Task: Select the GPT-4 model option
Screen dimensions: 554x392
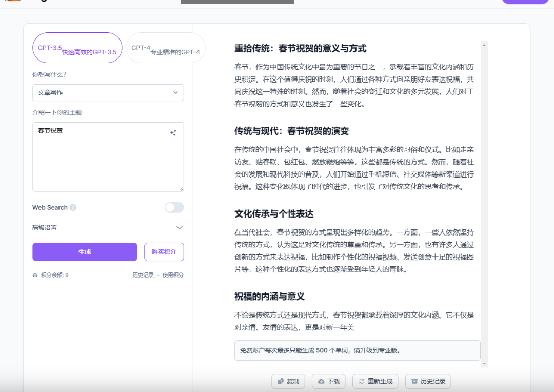Action: tap(165, 47)
